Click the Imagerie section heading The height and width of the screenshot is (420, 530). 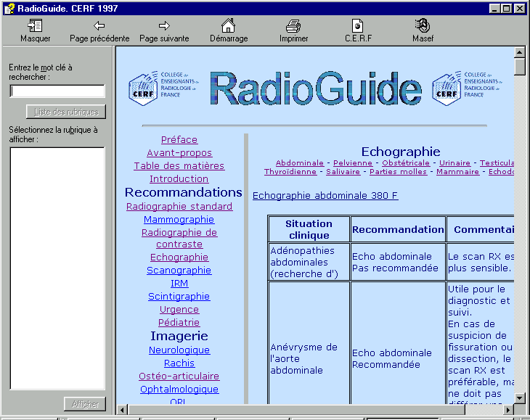point(179,336)
